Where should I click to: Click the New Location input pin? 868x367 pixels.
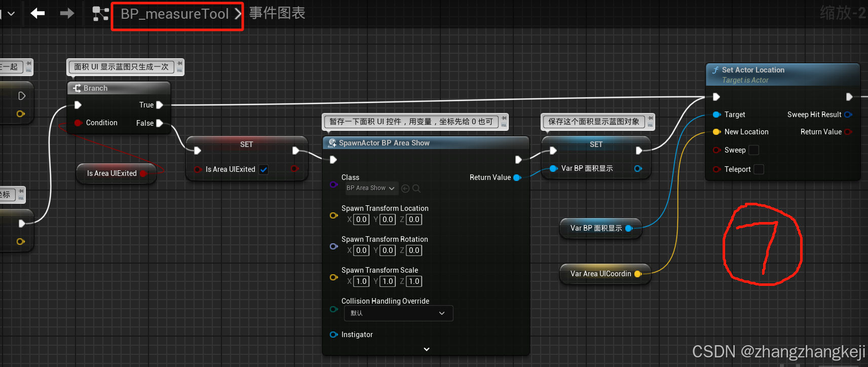[x=716, y=132]
